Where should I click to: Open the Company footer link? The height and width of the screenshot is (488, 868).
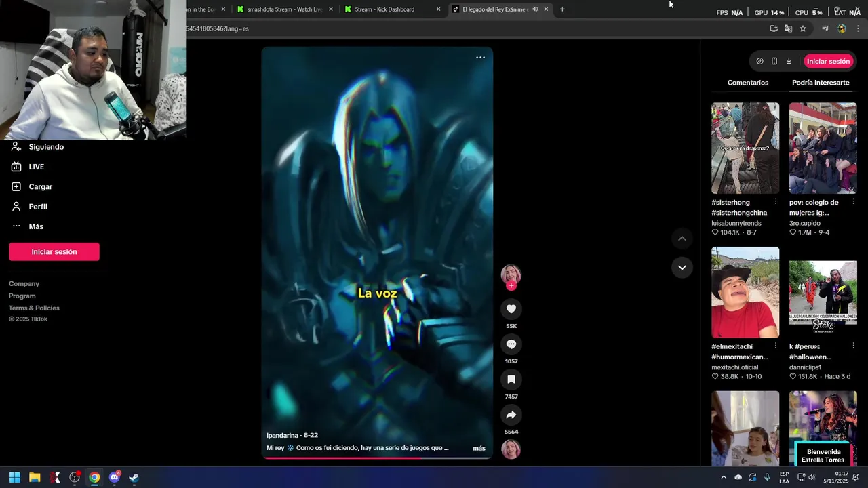point(24,284)
